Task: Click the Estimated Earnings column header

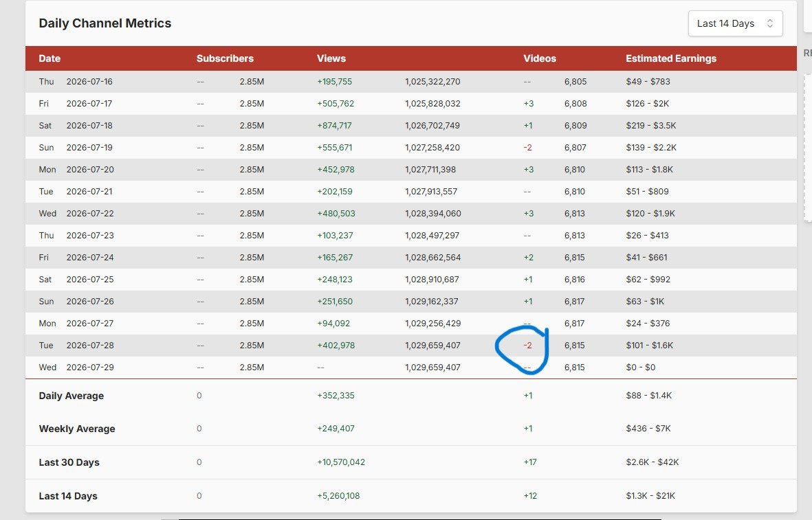Action: 670,58
